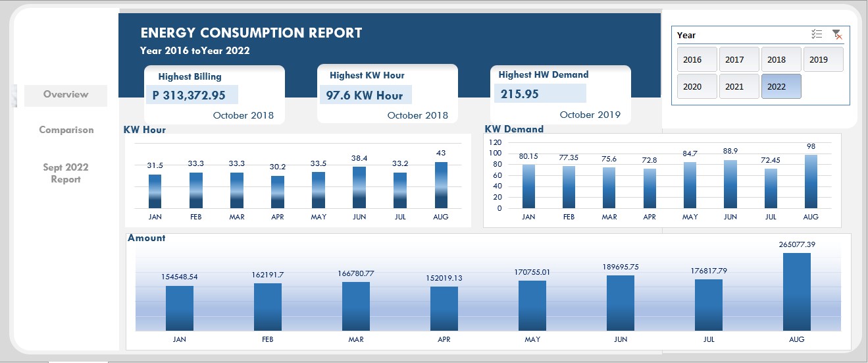Viewport: 868px width, 363px height.
Task: Click the JAN bar in Amount chart
Action: (180, 308)
